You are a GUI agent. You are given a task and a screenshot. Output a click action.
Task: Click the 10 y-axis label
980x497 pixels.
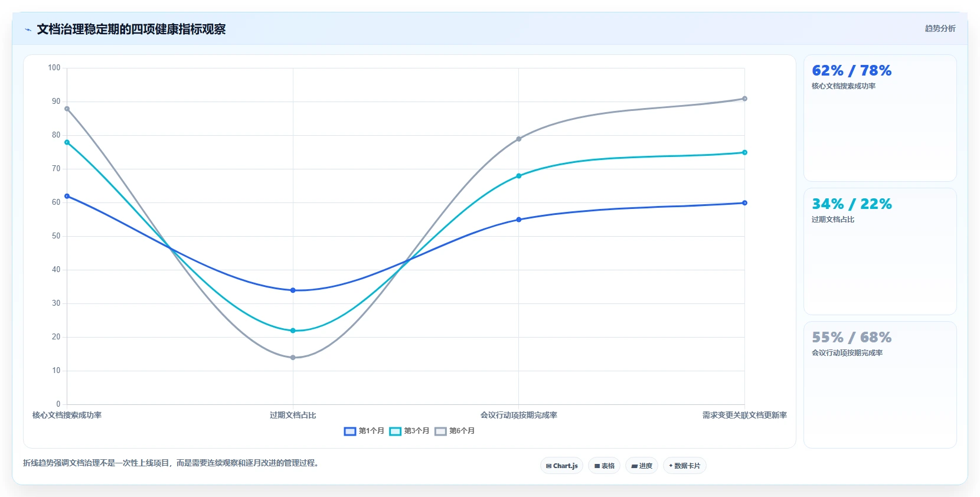56,371
